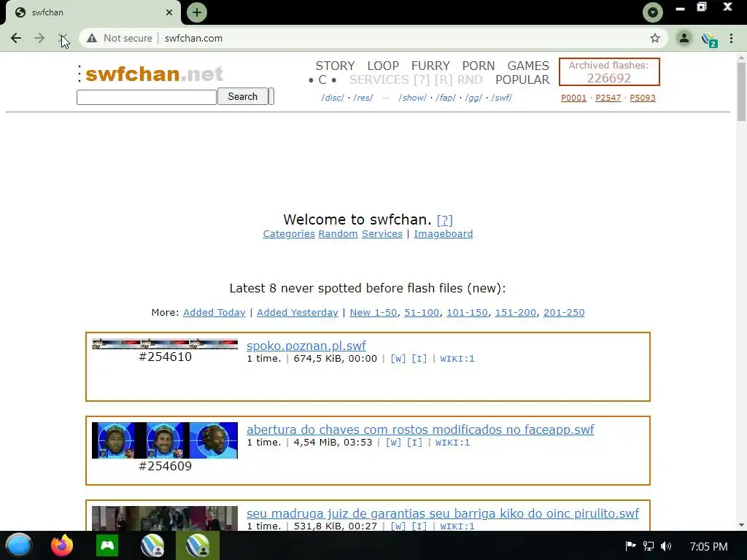Close the swfchan tab
The width and height of the screenshot is (747, 560).
coord(169,12)
